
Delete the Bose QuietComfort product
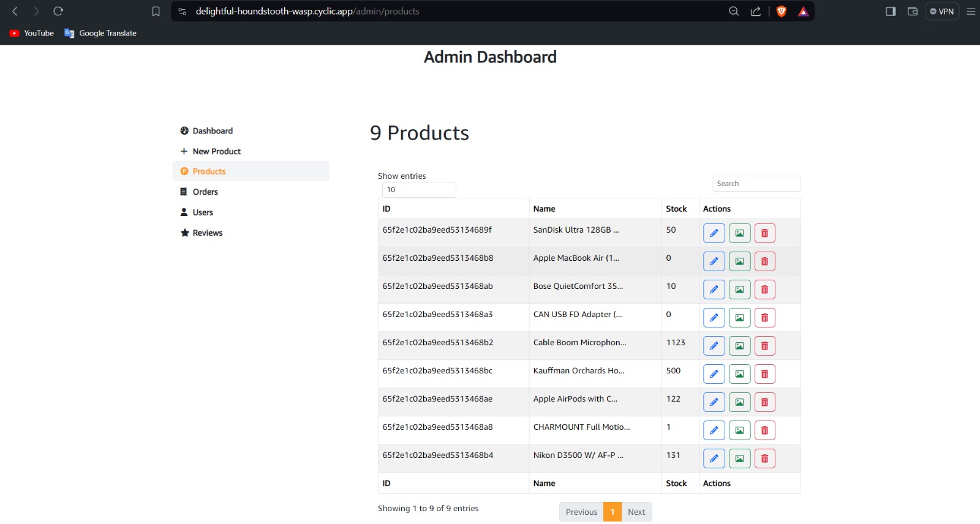764,290
